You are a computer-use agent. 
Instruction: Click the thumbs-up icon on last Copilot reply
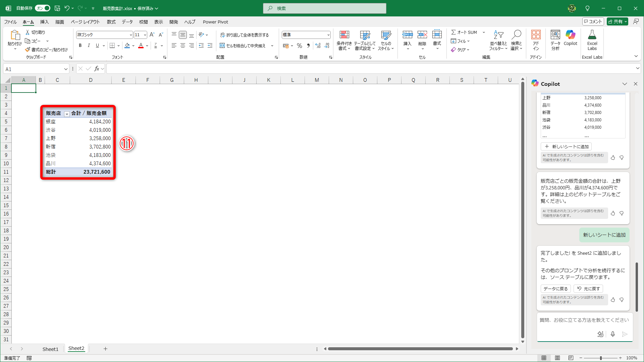click(x=613, y=300)
